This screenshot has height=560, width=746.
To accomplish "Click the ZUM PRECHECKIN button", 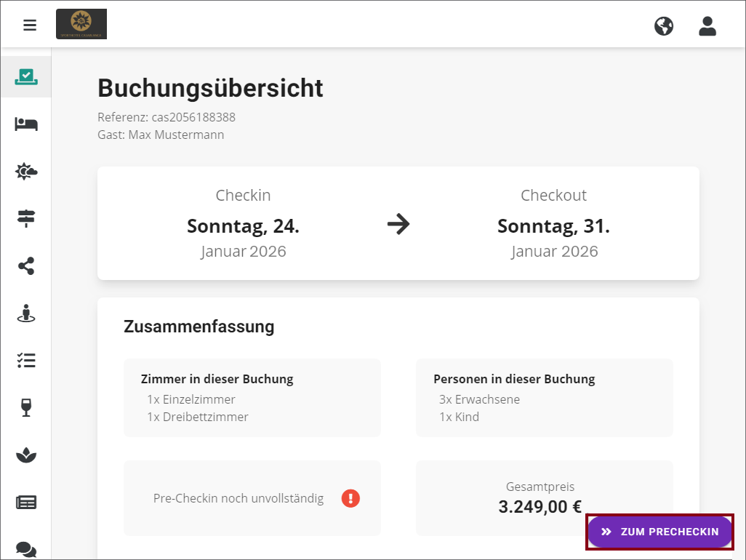I will [x=659, y=532].
